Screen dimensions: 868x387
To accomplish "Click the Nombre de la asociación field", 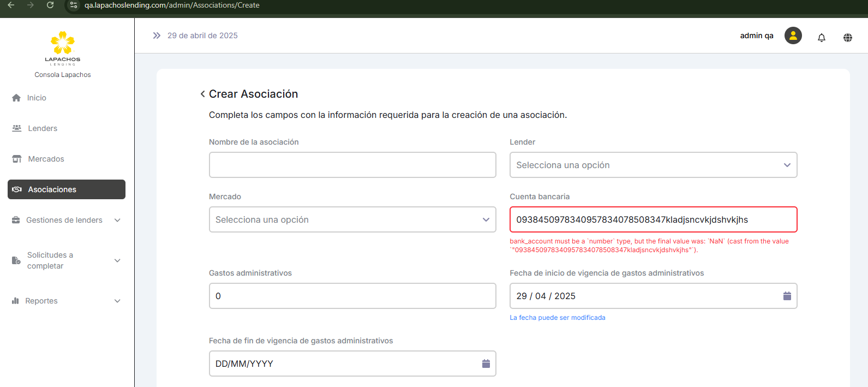I will tap(352, 165).
